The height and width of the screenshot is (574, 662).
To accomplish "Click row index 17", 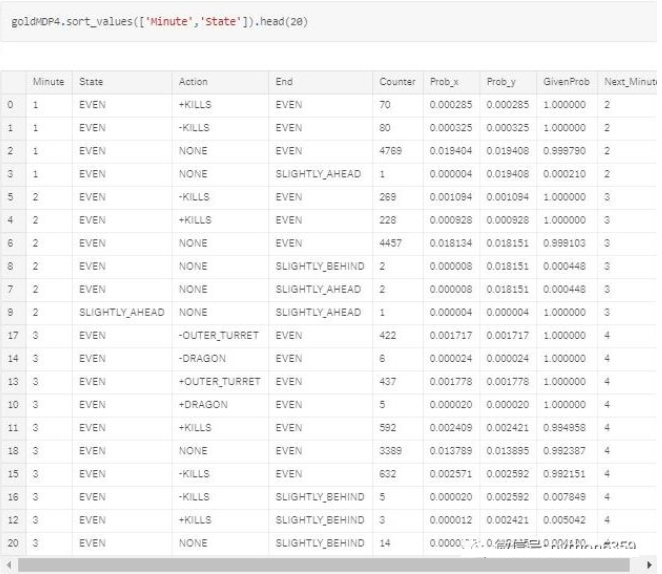I will (x=13, y=336).
